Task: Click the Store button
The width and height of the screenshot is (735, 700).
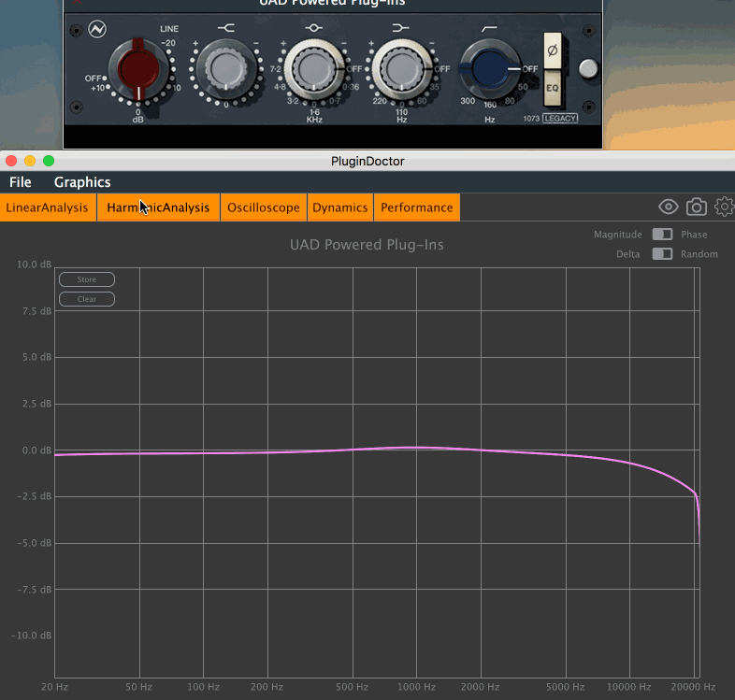Action: click(87, 279)
